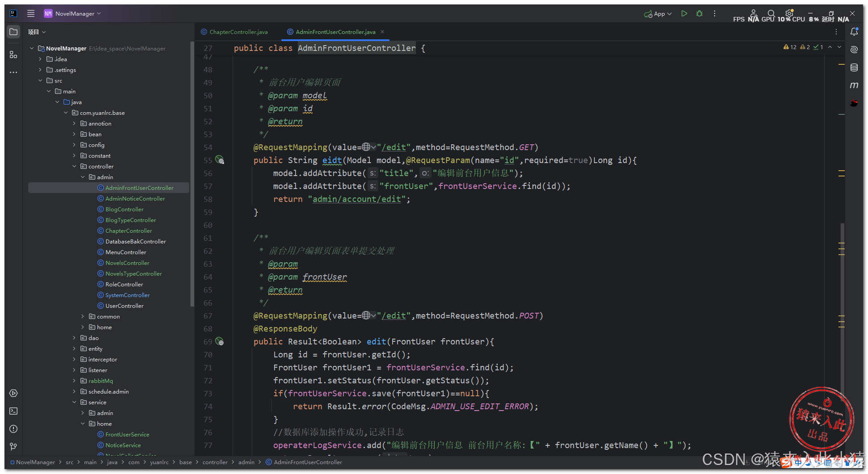Image resolution: width=868 pixels, height=474 pixels.
Task: Go to previous highlighted error arrow
Action: point(830,47)
